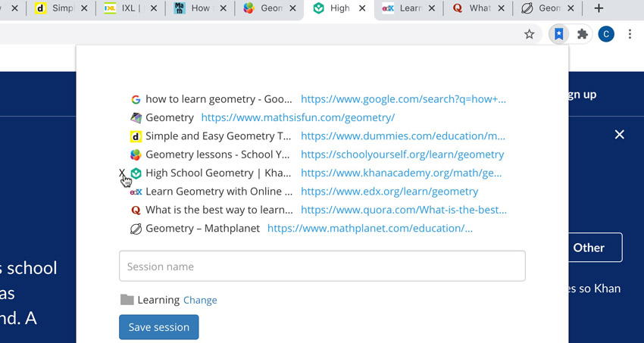Image resolution: width=644 pixels, height=343 pixels.
Task: Click the Other button on page
Action: click(589, 248)
